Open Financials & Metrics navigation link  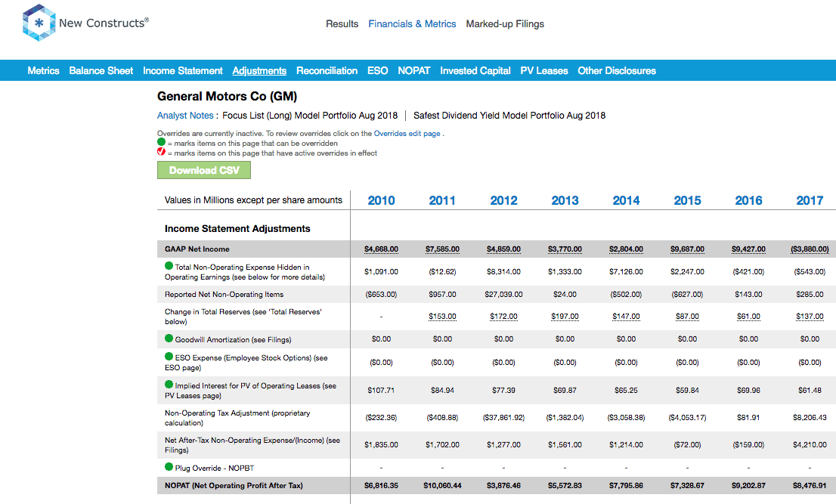coord(412,24)
